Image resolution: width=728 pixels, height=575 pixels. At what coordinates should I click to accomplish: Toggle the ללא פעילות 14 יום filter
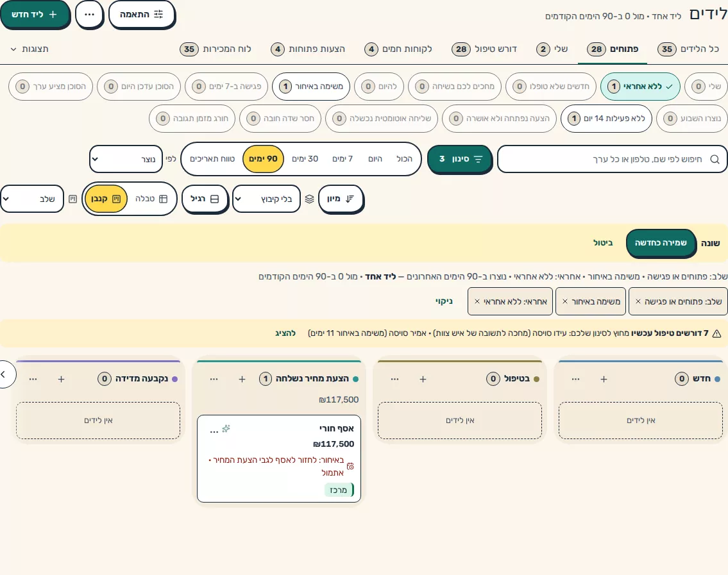[x=606, y=119]
